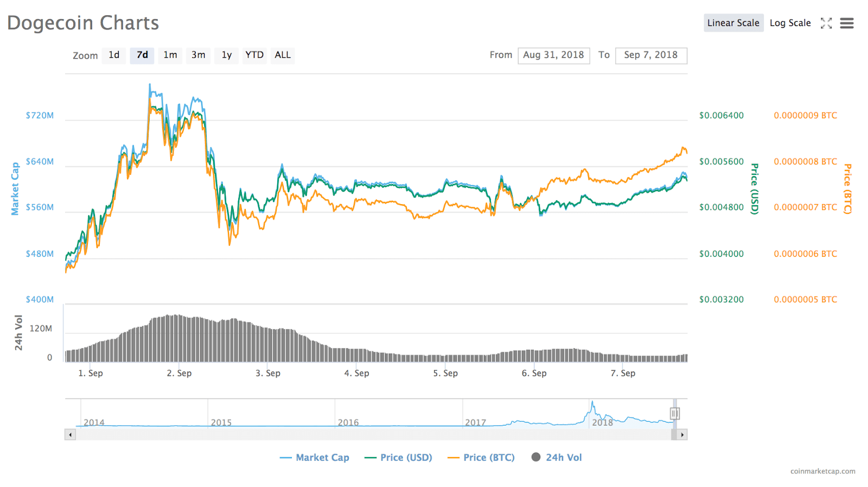Click the '4. Sep' axis label

pyautogui.click(x=356, y=374)
